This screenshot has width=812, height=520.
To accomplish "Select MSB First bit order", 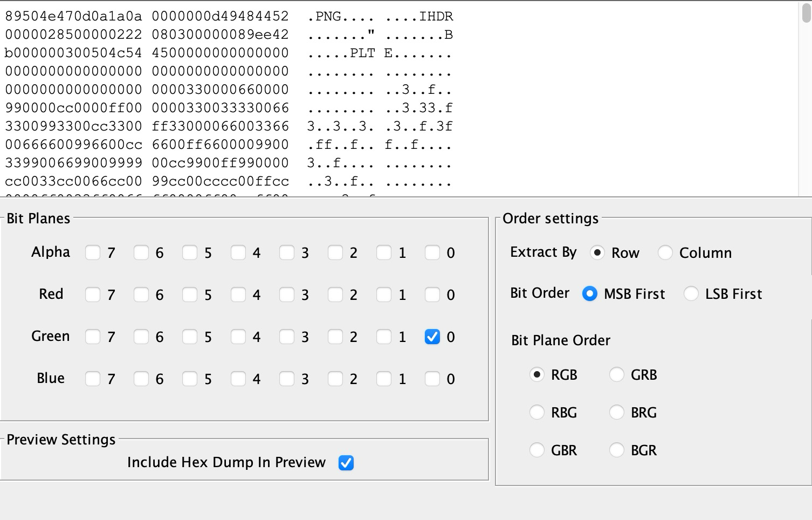I will (589, 293).
